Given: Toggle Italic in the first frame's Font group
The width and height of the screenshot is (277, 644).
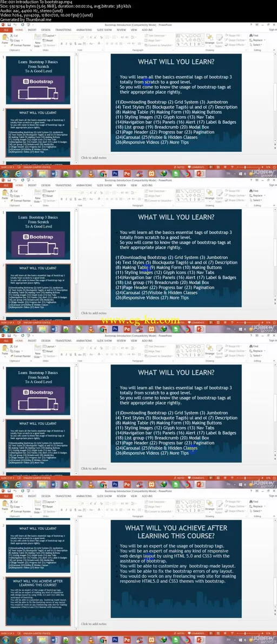Looking at the screenshot, I should [65, 44].
